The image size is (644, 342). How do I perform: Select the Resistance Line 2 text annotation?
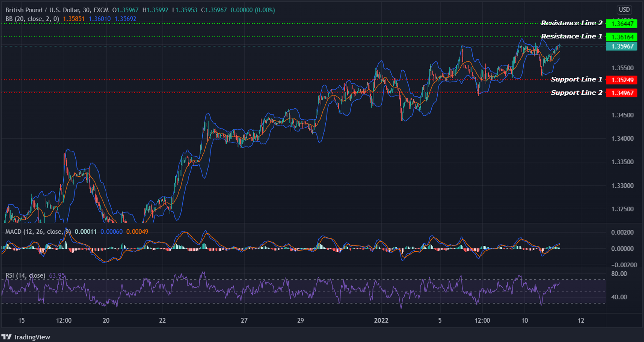tap(572, 23)
